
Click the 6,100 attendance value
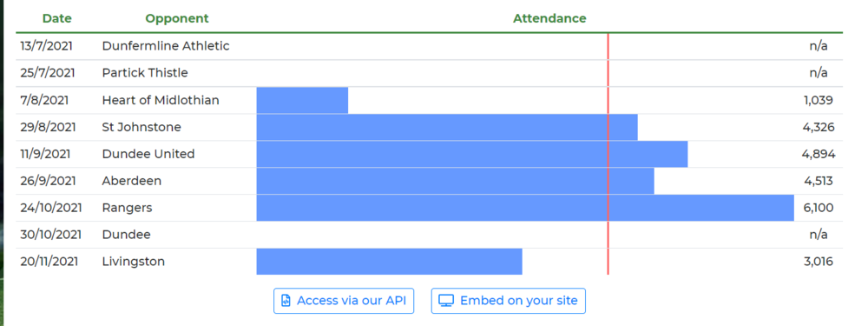819,208
